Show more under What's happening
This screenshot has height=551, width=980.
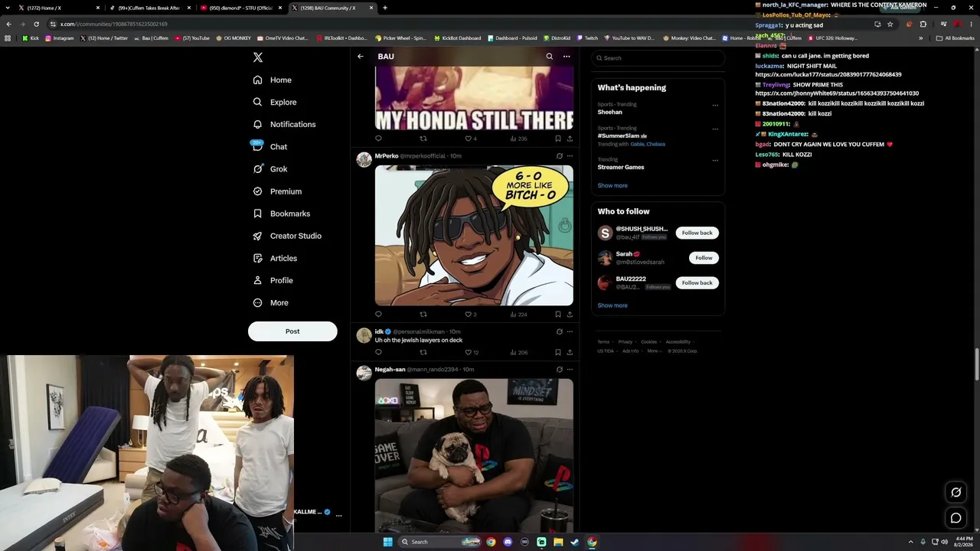tap(612, 185)
